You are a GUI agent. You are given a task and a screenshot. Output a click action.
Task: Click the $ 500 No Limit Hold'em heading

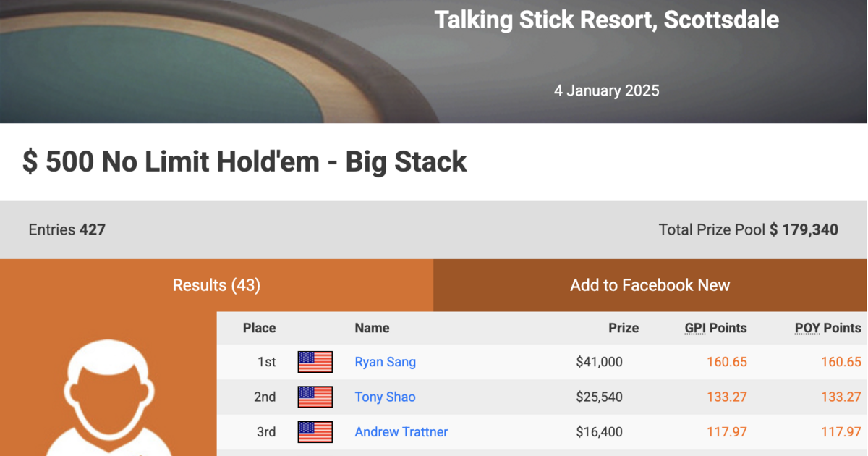[x=244, y=162]
